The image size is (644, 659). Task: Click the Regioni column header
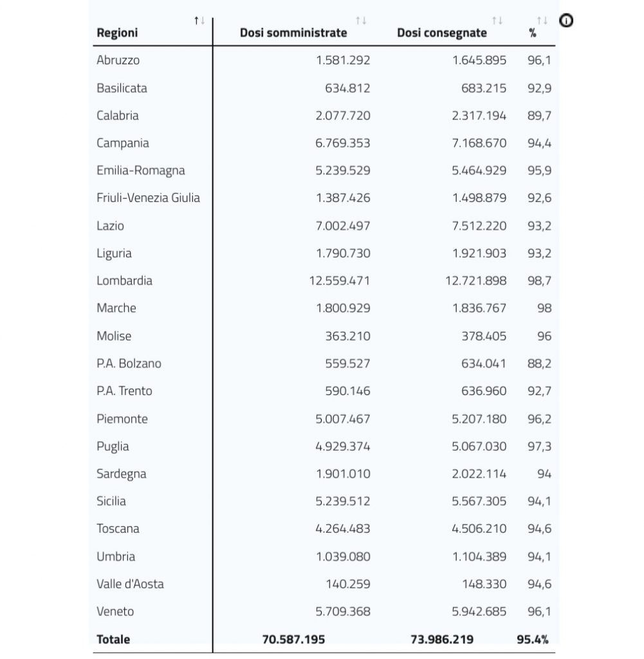point(117,33)
